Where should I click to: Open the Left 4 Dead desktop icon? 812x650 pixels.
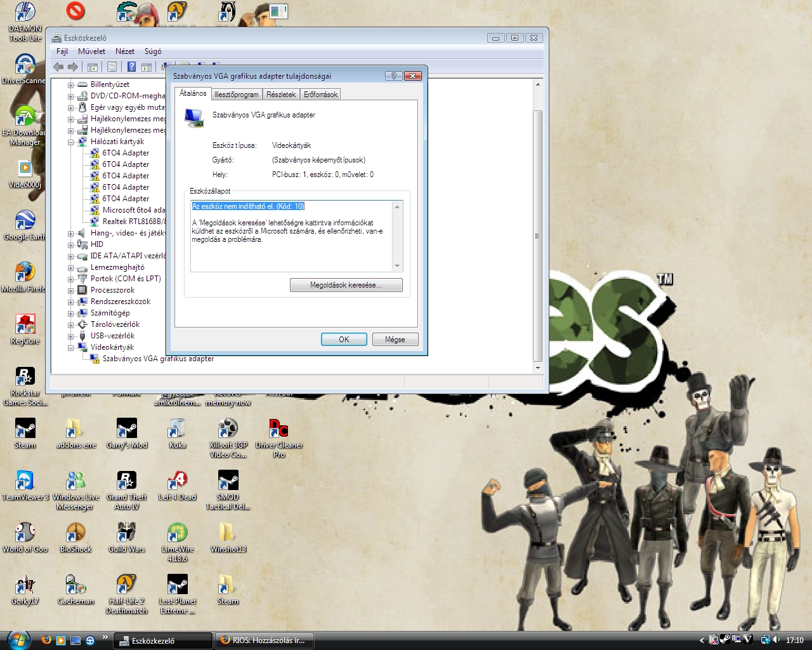178,486
